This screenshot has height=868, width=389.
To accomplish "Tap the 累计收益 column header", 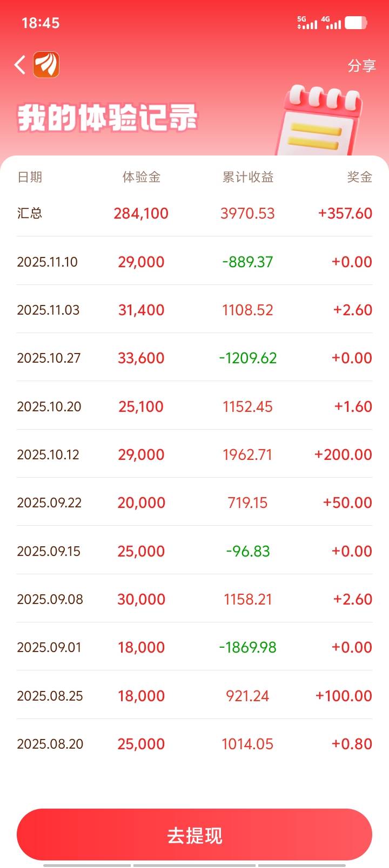I will [248, 177].
